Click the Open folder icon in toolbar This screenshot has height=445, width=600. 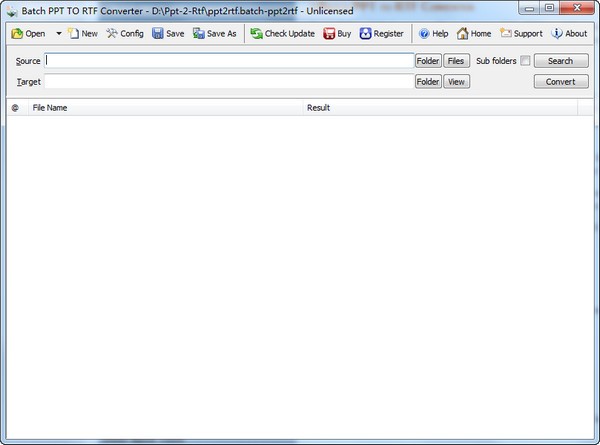[17, 33]
